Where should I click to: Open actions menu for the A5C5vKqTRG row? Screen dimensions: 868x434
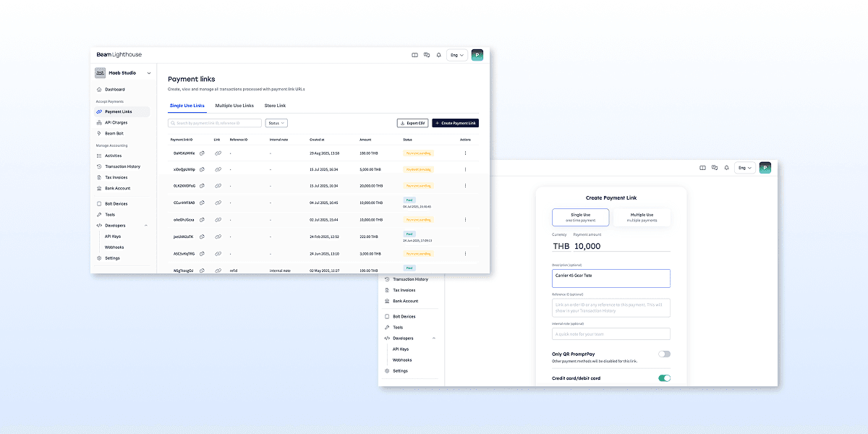465,254
